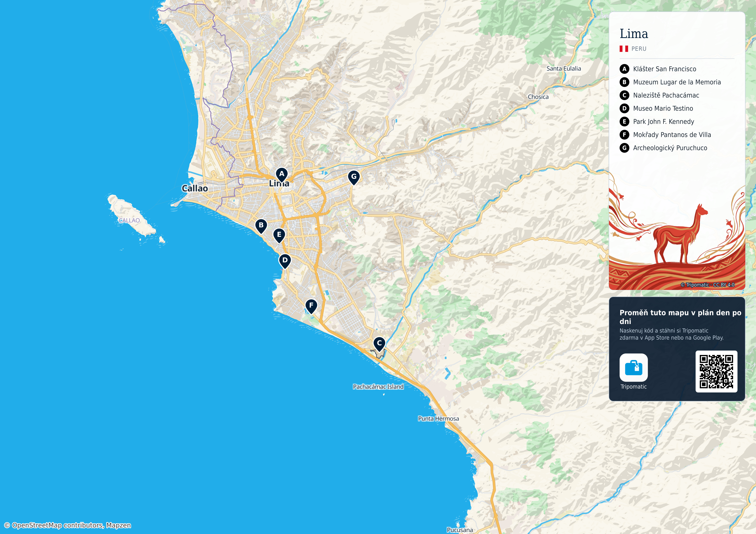Select Park John F. Kennedy entry
The height and width of the screenshot is (534, 756).
point(657,122)
